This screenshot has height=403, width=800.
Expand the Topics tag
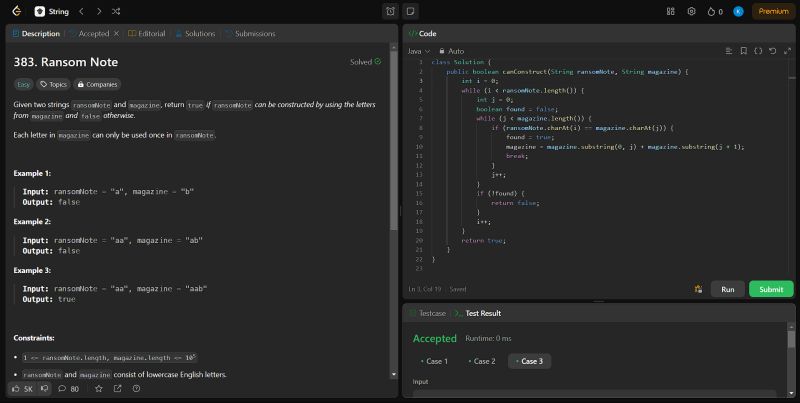(54, 85)
